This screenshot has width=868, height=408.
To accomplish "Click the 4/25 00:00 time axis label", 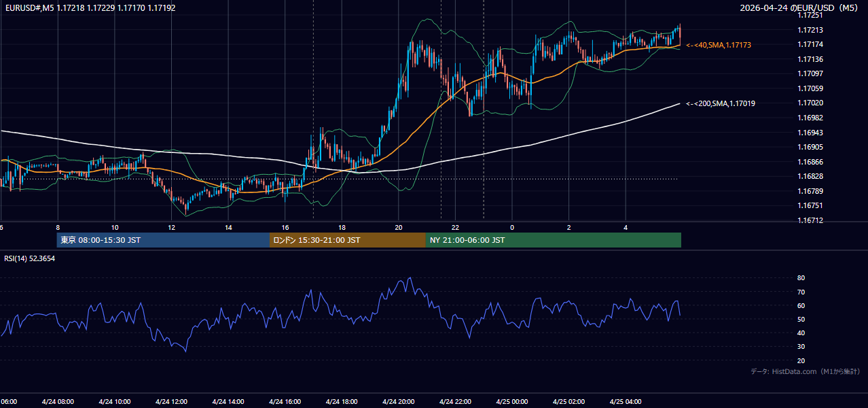I will (x=512, y=401).
